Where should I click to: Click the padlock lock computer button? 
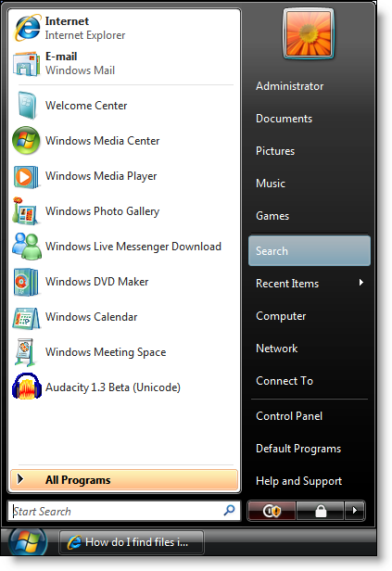321,512
